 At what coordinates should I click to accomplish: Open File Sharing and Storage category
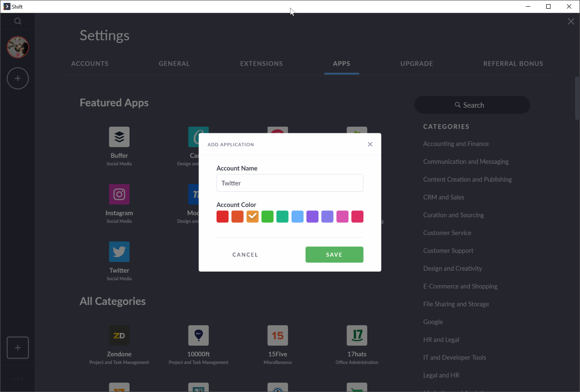tap(456, 304)
